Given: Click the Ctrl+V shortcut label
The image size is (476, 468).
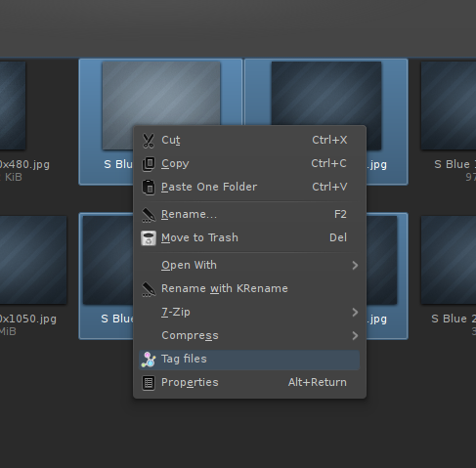Looking at the screenshot, I should [329, 187].
